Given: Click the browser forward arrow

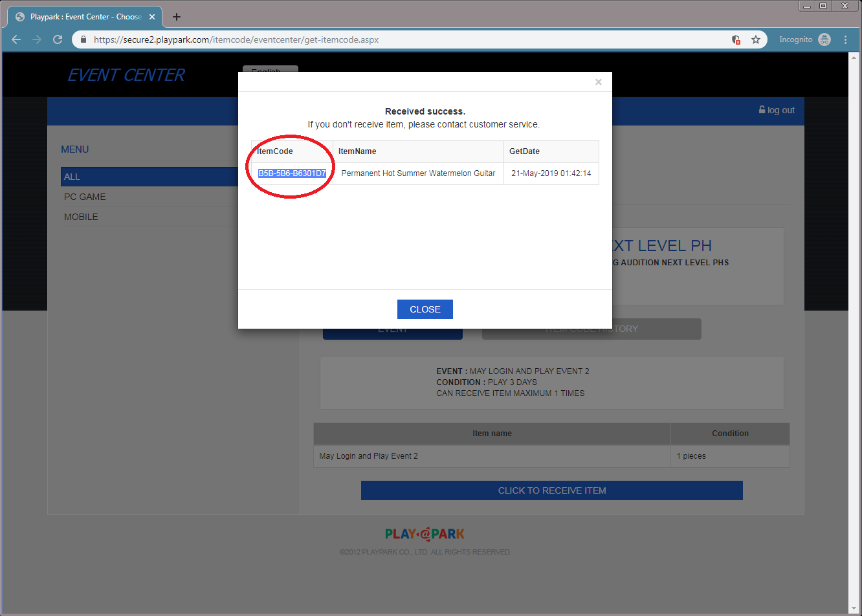Looking at the screenshot, I should [37, 39].
